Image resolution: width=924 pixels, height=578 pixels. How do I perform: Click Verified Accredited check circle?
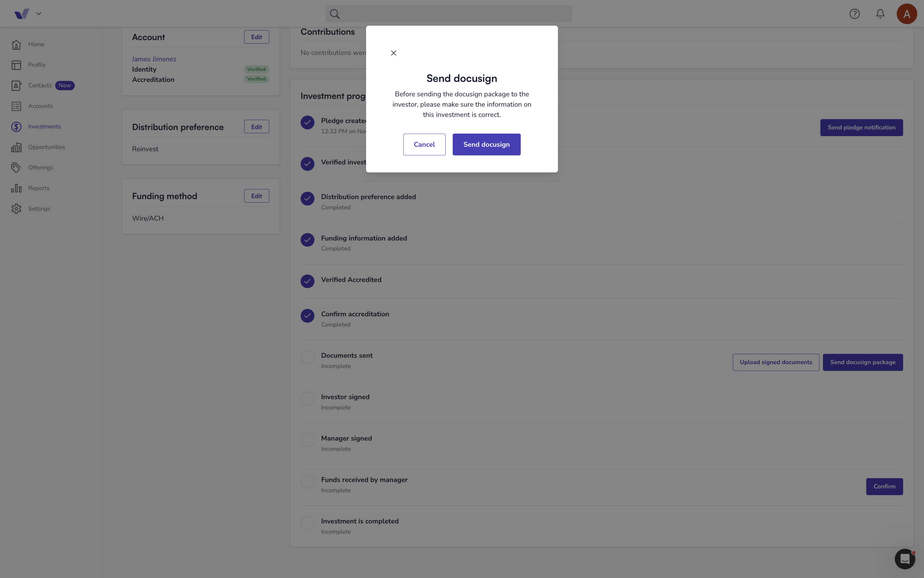pyautogui.click(x=307, y=281)
